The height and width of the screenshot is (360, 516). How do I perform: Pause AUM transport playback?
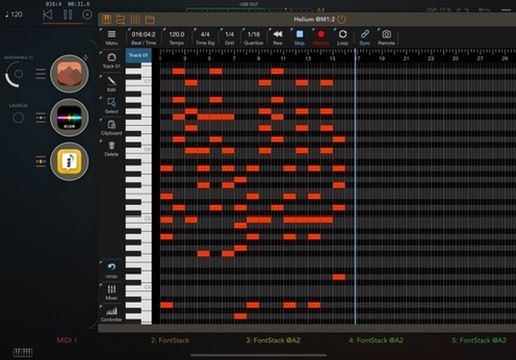pos(68,15)
